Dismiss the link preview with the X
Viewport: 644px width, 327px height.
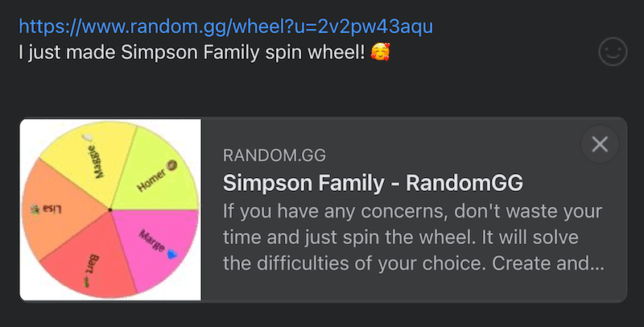coord(600,144)
